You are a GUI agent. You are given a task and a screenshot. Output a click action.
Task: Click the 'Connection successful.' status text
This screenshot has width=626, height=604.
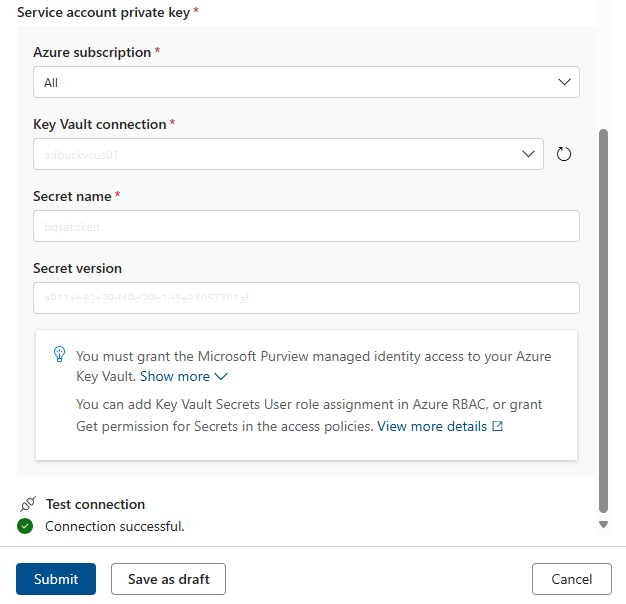click(x=115, y=526)
